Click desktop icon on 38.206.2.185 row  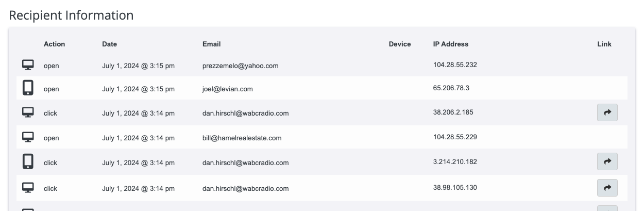tap(28, 112)
